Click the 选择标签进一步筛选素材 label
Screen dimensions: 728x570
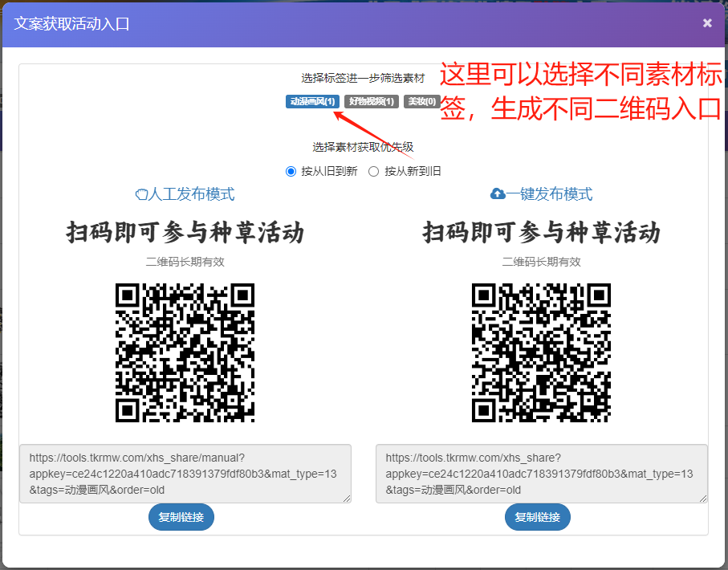[x=363, y=78]
